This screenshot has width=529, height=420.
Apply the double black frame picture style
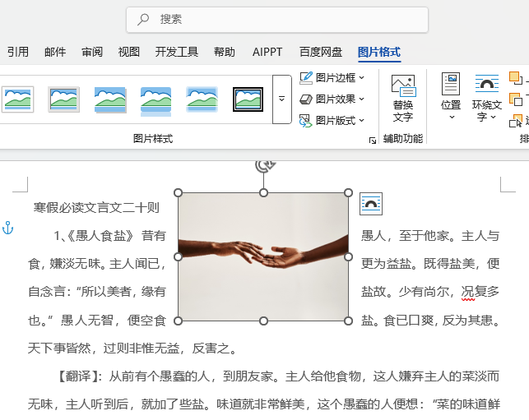tap(248, 99)
